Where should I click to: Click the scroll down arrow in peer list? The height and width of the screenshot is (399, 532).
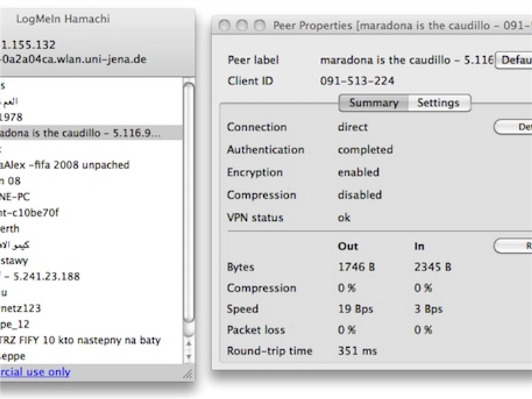(189, 356)
